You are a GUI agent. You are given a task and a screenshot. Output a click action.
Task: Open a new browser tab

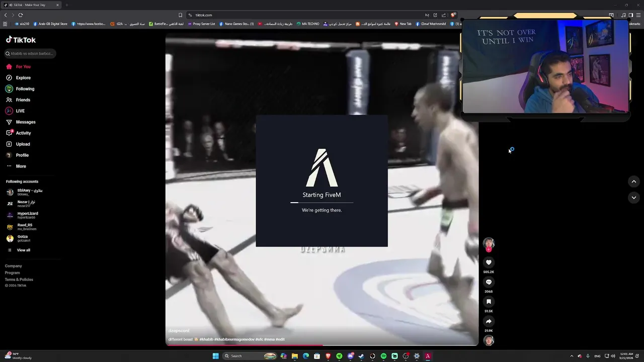click(66, 5)
